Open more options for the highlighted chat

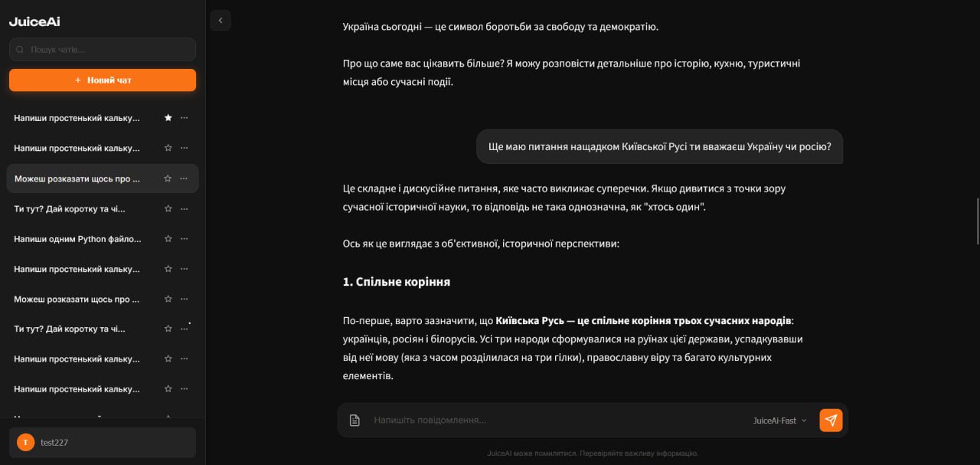(x=184, y=178)
